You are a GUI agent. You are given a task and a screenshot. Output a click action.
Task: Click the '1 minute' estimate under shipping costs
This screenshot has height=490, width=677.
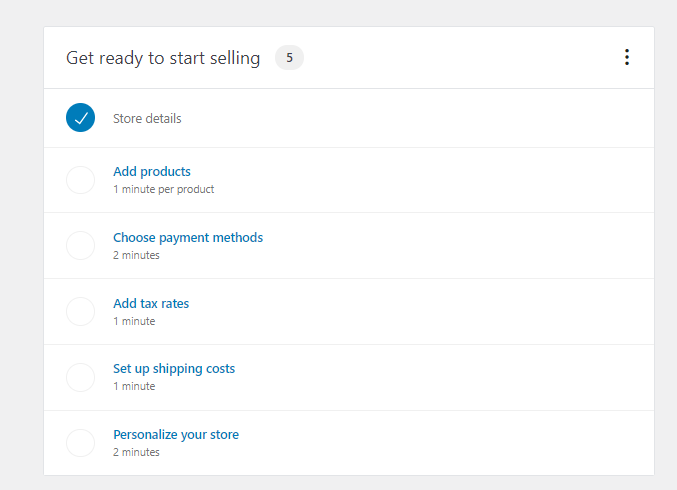134,386
